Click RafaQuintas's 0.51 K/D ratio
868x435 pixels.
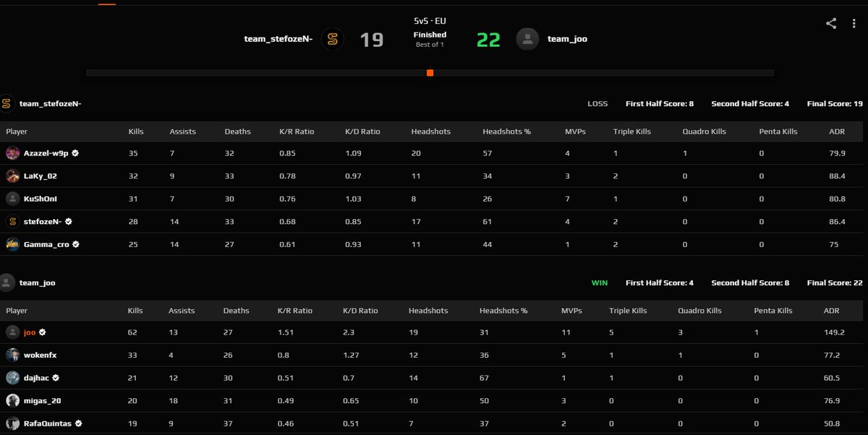351,423
